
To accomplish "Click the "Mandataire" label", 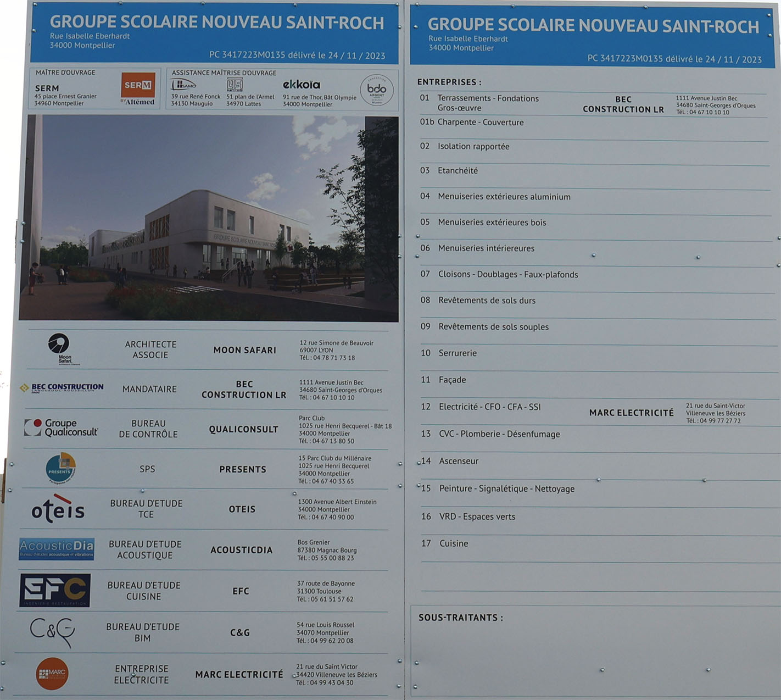I will click(x=149, y=389).
